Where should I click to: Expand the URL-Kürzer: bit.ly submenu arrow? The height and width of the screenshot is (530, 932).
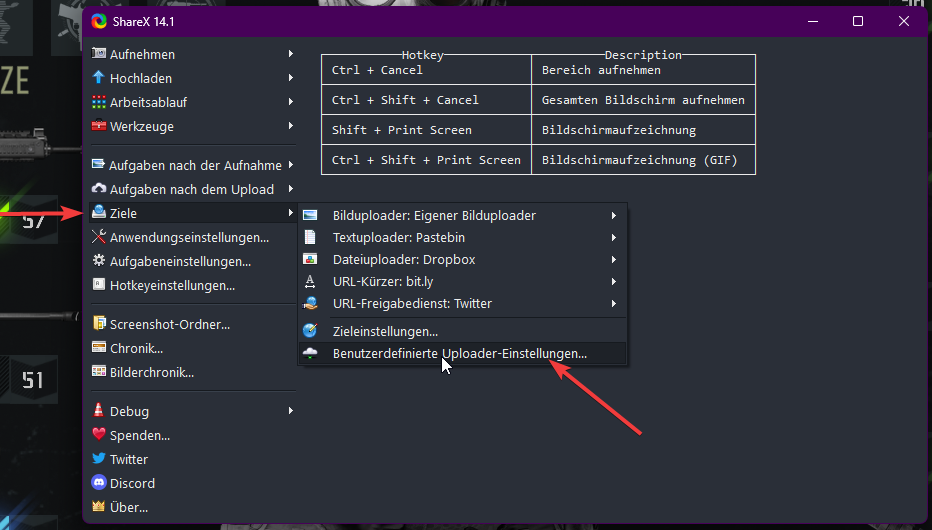(613, 282)
